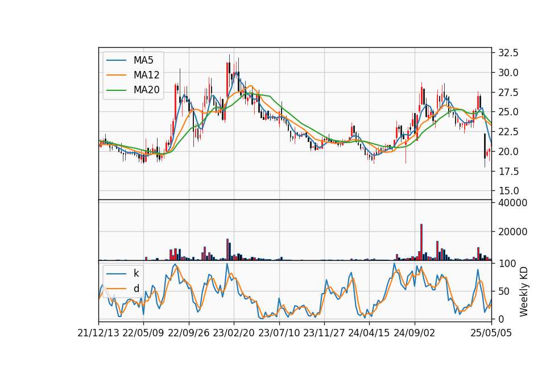Click the MA20 legend label

[146, 90]
